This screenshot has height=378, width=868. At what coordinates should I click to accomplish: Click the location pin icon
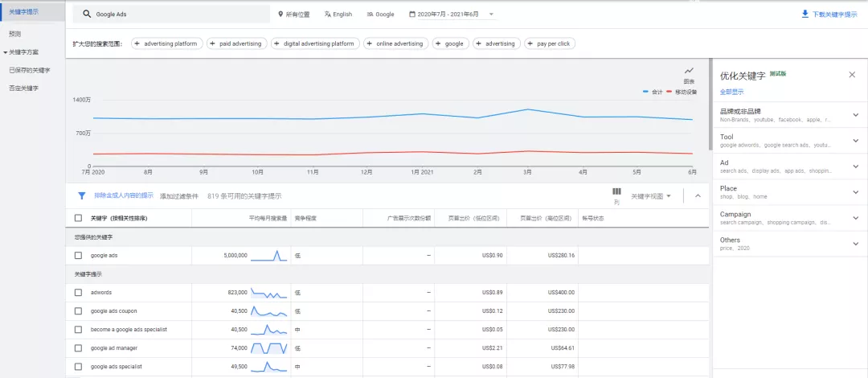tap(280, 14)
